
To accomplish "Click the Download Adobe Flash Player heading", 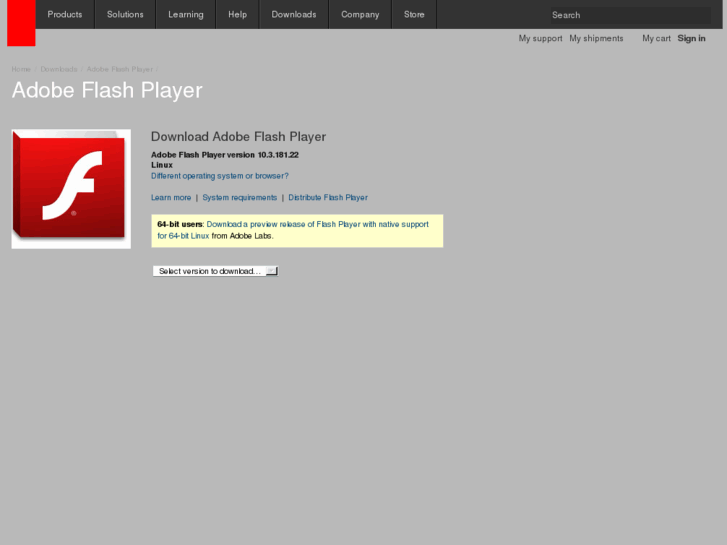I will (x=238, y=137).
